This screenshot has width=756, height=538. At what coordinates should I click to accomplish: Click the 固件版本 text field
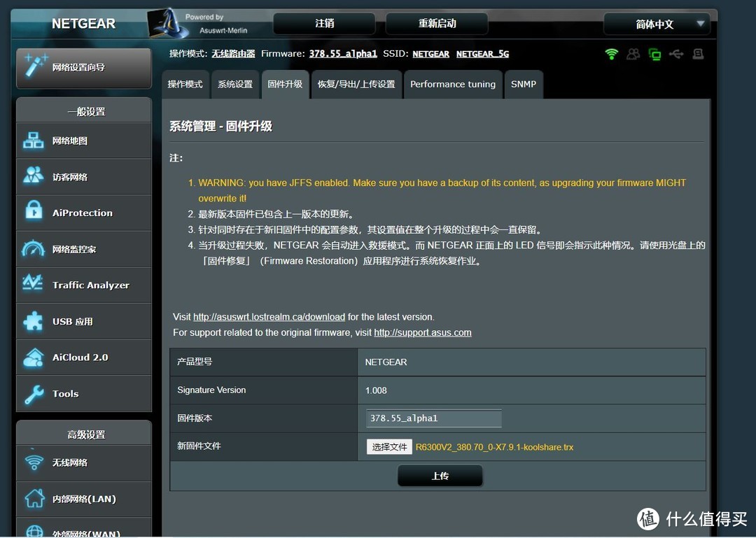tap(433, 418)
